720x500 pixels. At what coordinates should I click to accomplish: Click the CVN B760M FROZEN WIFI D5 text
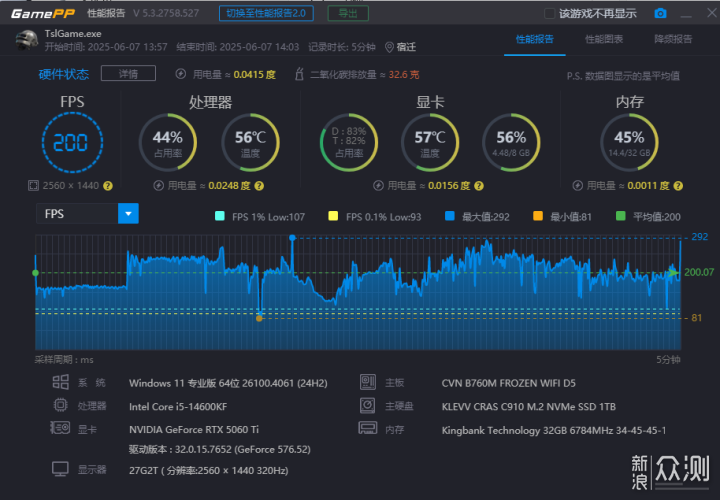point(508,383)
